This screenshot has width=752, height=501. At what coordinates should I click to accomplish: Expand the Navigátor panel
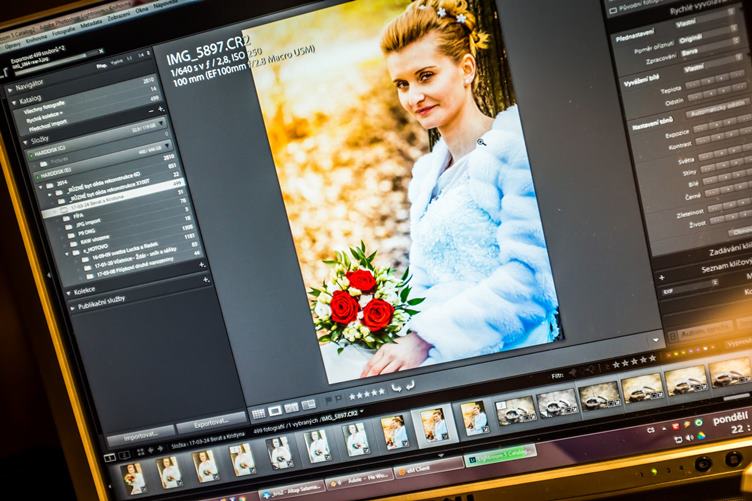coord(10,90)
